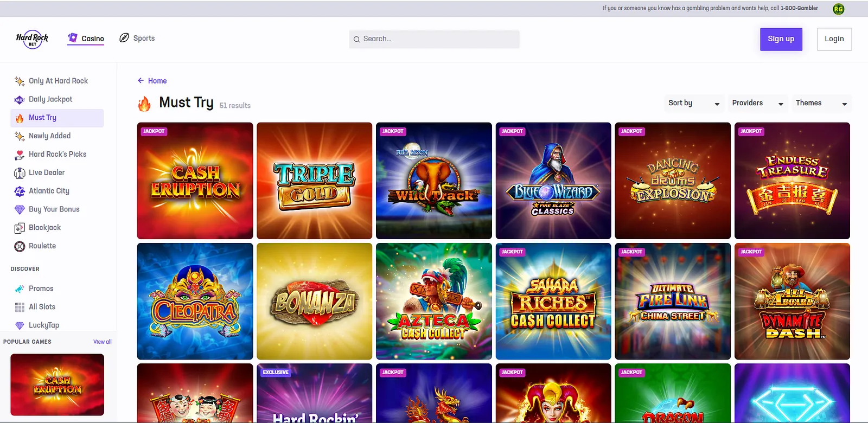The image size is (868, 423).
Task: Select the Roulette category label
Action: point(42,246)
